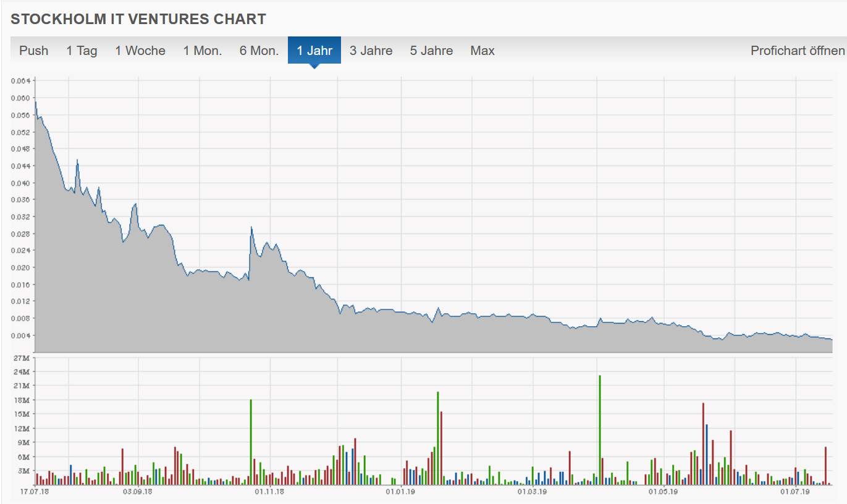
Task: Show the 1 Woche chart range
Action: tap(140, 51)
